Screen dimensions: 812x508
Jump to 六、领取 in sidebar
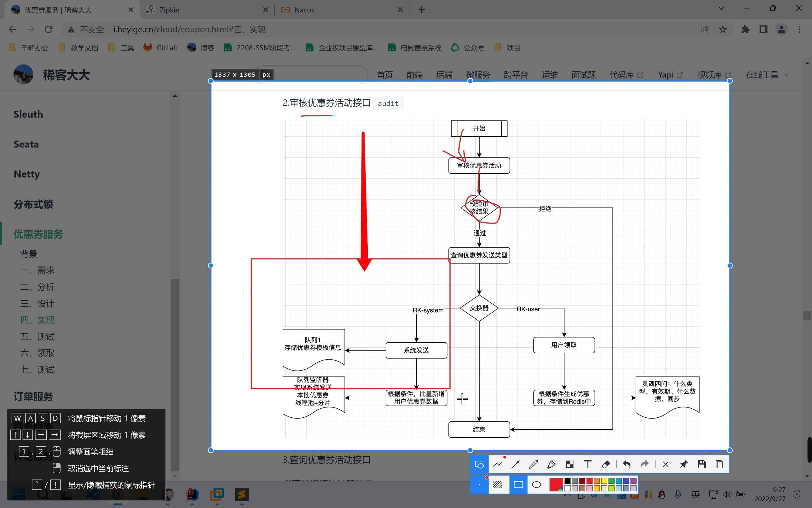pyautogui.click(x=37, y=353)
